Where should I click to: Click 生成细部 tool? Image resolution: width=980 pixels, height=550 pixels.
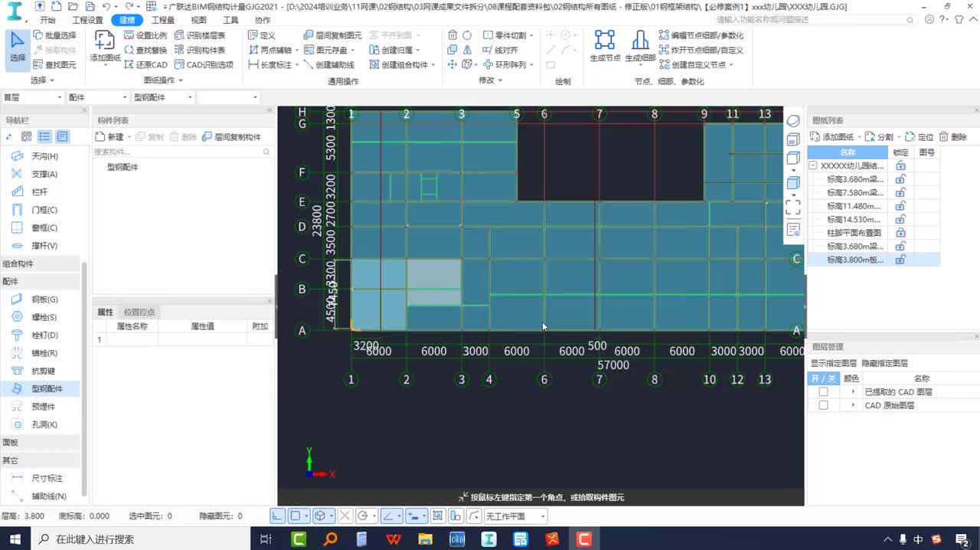(x=640, y=46)
